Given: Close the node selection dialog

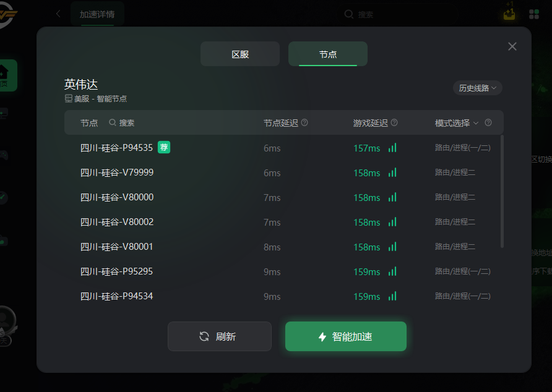Looking at the screenshot, I should tap(512, 46).
